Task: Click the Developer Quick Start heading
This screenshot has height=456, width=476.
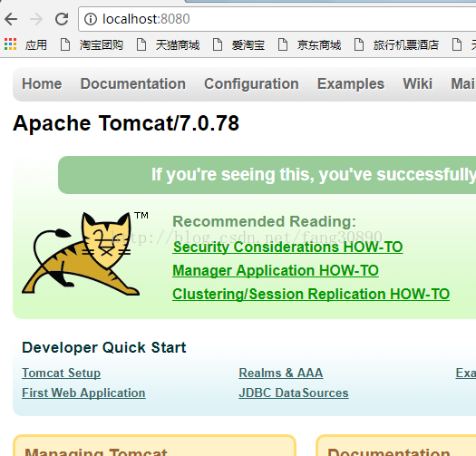Action: pyautogui.click(x=104, y=347)
